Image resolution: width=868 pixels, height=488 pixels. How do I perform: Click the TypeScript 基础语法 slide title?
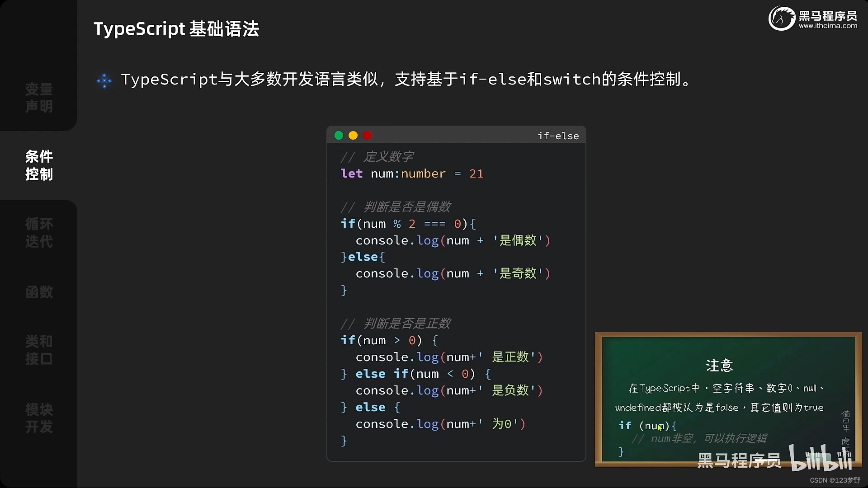click(x=176, y=28)
